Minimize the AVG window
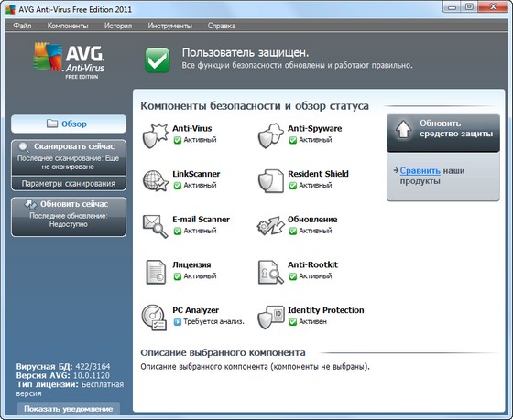Image resolution: width=513 pixels, height=420 pixels. coord(453,7)
